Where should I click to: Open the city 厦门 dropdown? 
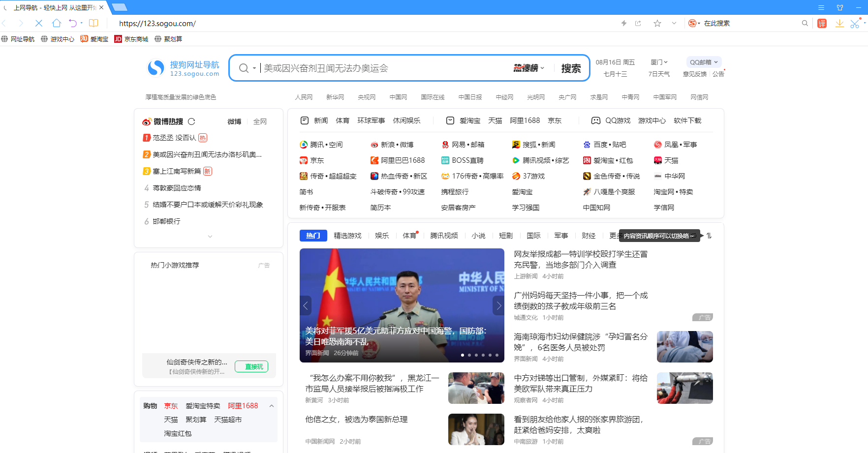coord(659,62)
